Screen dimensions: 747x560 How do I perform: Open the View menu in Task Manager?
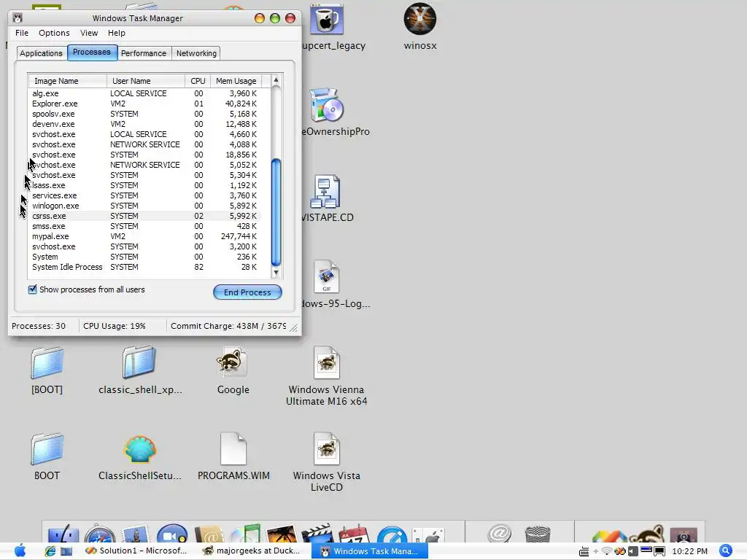click(89, 33)
